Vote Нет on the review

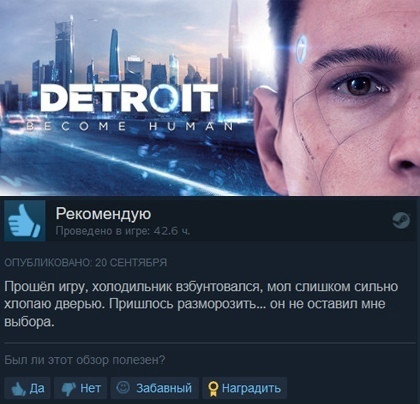click(x=80, y=388)
